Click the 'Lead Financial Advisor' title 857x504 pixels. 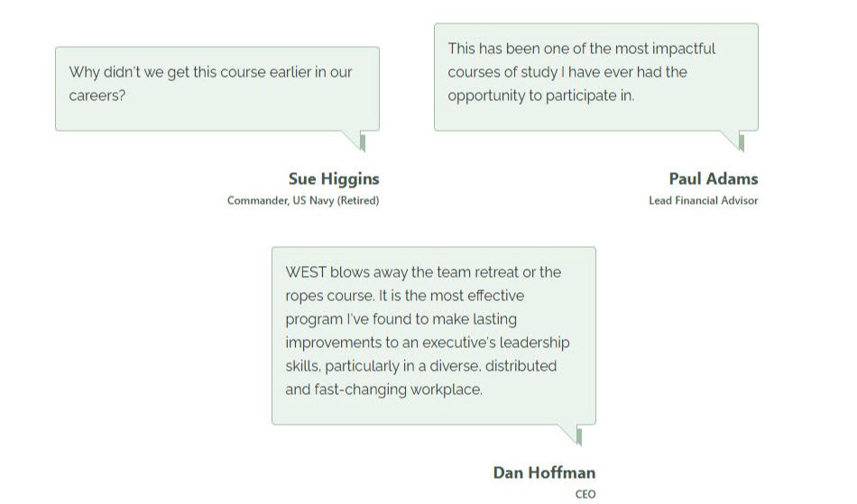point(703,200)
